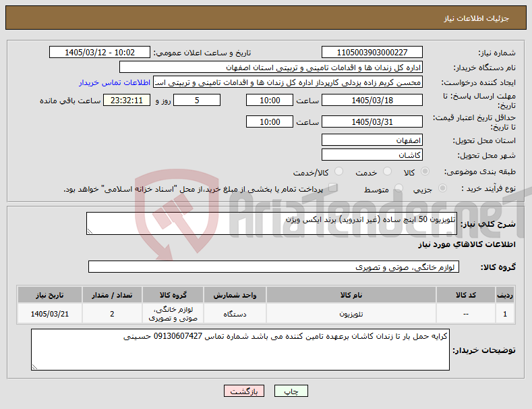Screen dimensions: 532x409
Task: Click the remaining days field showing 5
Action: pos(197,100)
